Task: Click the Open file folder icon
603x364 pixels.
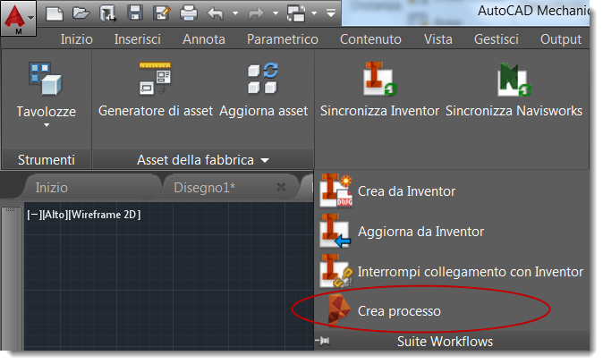Action: [x=81, y=13]
